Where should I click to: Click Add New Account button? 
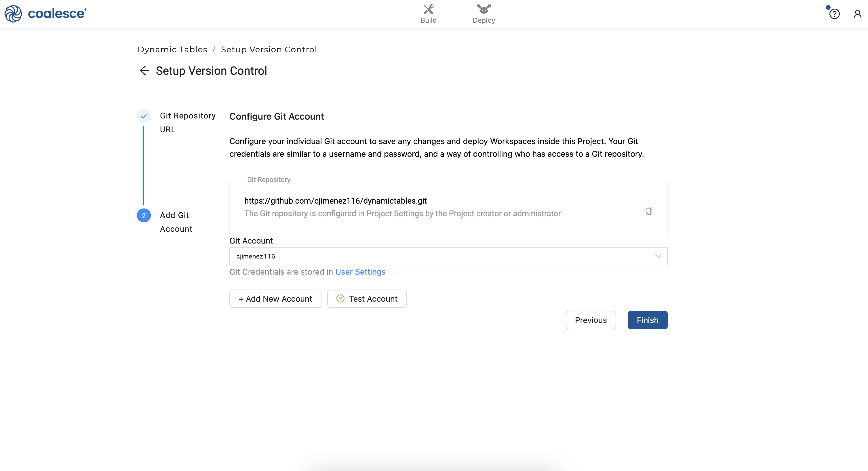(275, 299)
